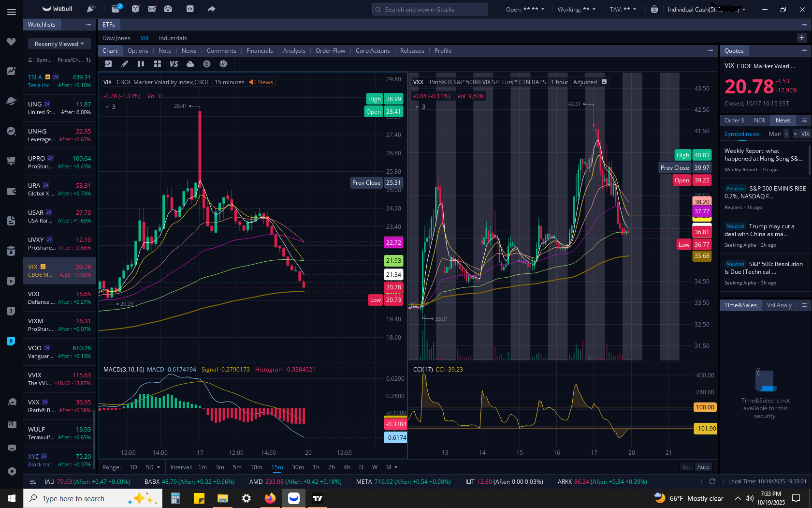Open the 'Weekly Report: what happened at Hang Seng' news
Image resolution: width=812 pixels, height=508 pixels.
click(x=764, y=159)
